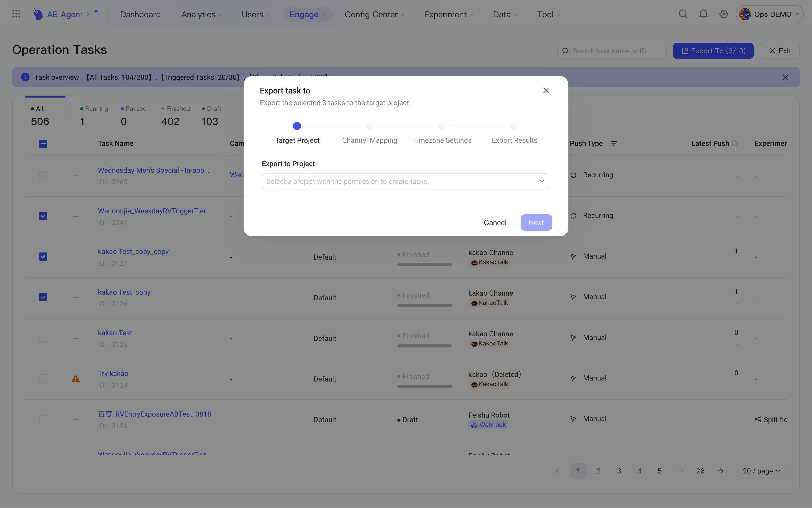The height and width of the screenshot is (508, 812).
Task: Open the Dashboard menu item
Action: pyautogui.click(x=140, y=14)
